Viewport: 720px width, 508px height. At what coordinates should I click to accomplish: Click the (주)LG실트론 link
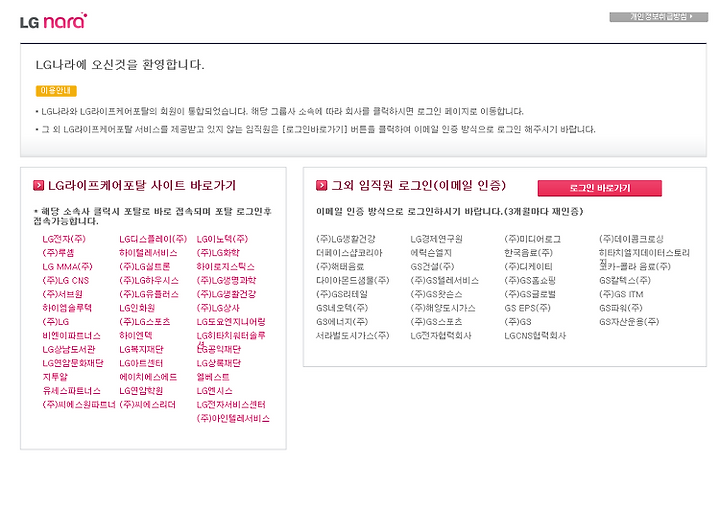pos(145,267)
